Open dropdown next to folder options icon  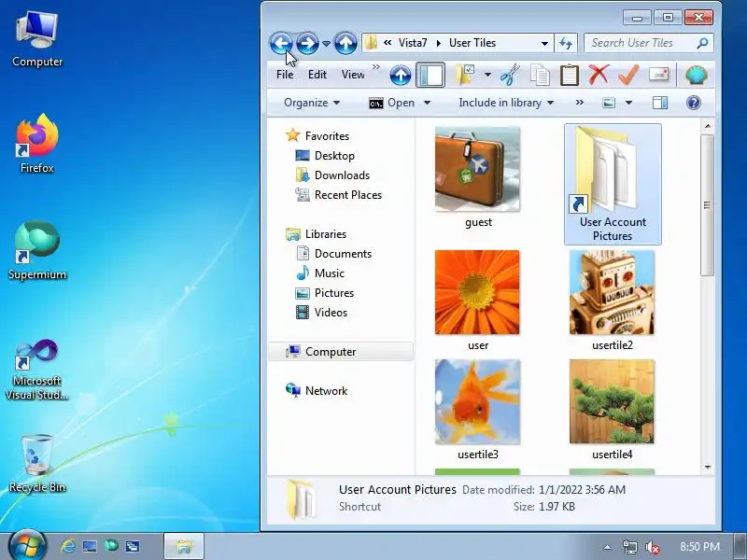tap(487, 75)
